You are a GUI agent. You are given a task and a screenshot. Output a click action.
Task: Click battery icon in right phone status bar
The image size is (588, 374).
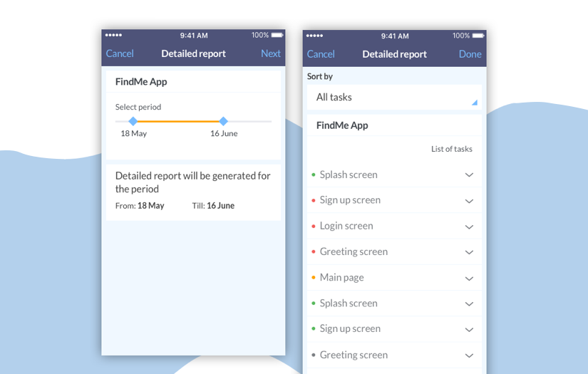(x=478, y=36)
